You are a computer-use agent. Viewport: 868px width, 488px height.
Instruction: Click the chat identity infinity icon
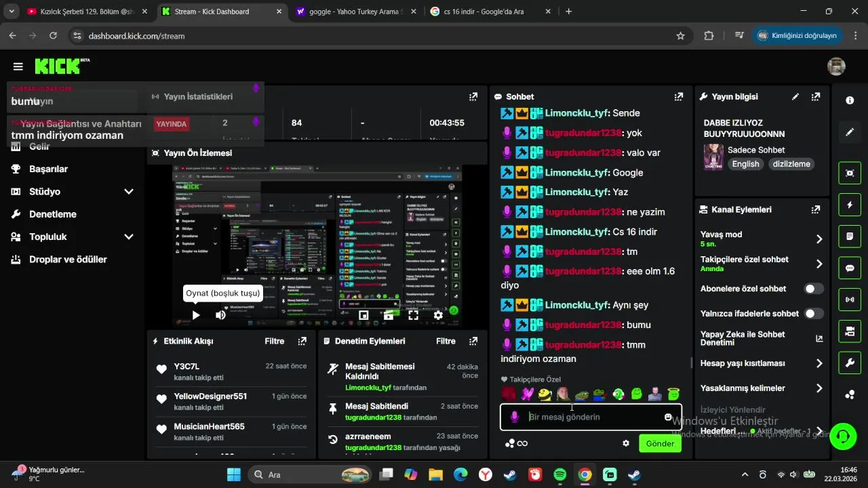coord(522,443)
